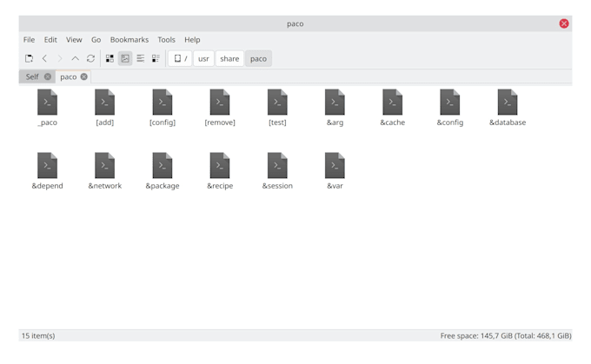The image size is (591, 364).
Task: Open the Go menu
Action: tap(96, 40)
